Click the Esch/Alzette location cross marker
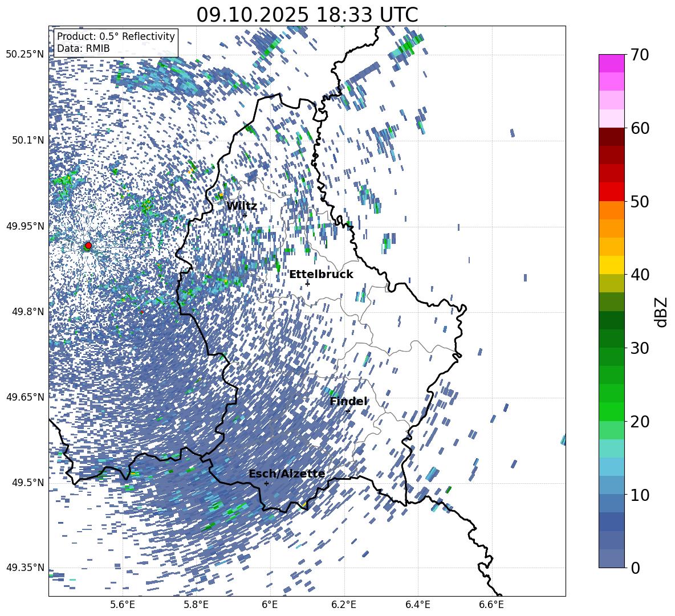The image size is (675, 616). (x=266, y=483)
